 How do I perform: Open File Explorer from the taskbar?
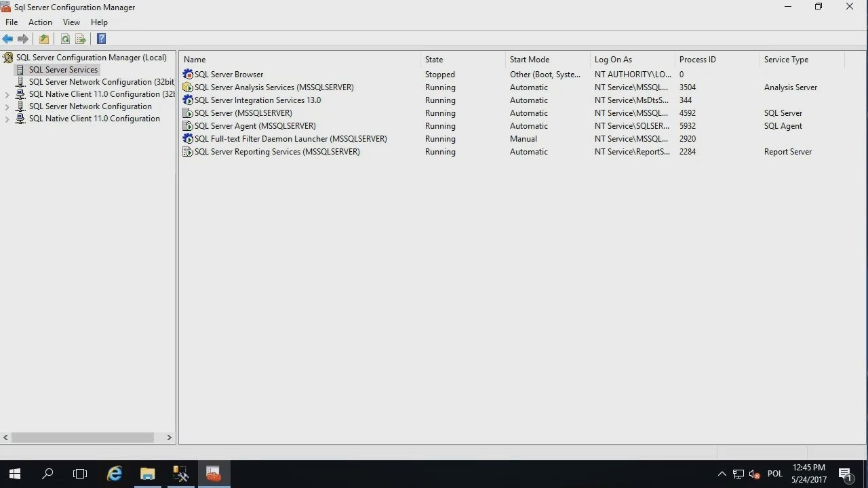[x=147, y=474]
